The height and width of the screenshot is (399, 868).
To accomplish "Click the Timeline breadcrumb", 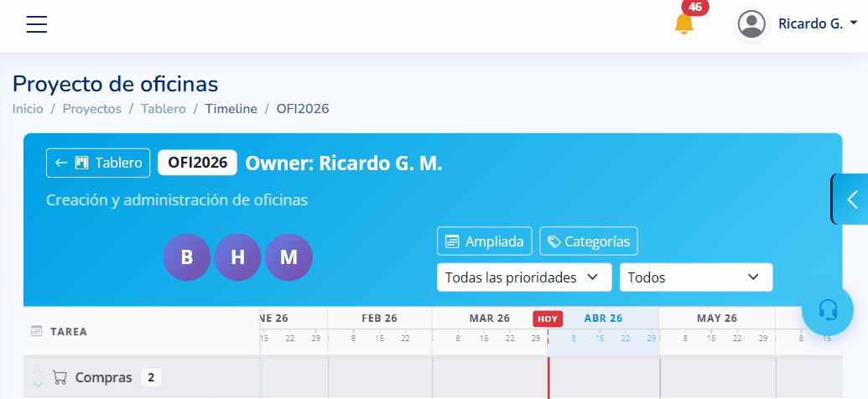I will 231,109.
